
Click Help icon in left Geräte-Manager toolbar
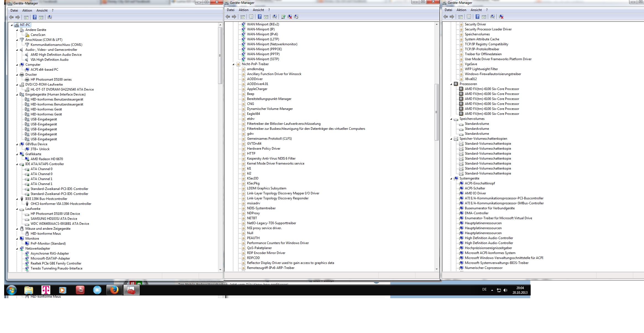click(35, 17)
